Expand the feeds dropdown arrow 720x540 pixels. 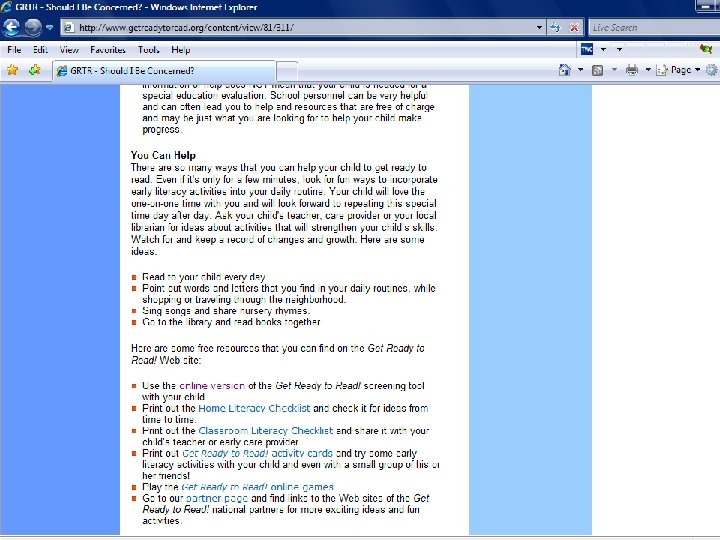614,70
